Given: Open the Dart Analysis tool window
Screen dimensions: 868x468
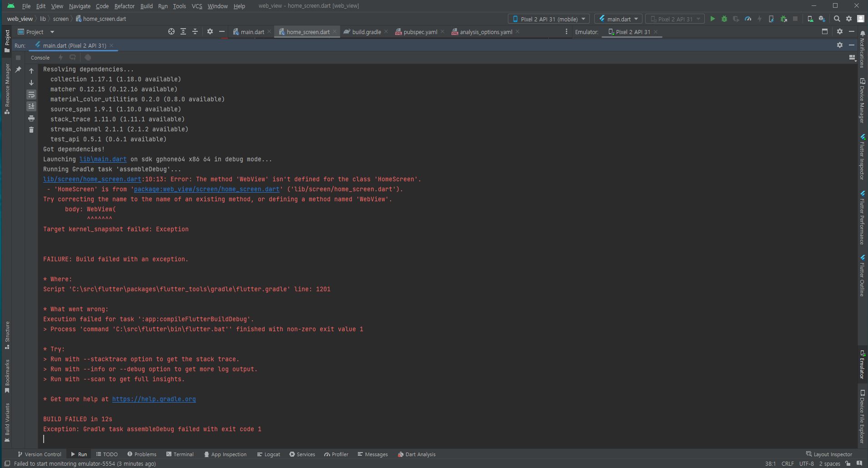Looking at the screenshot, I should pyautogui.click(x=416, y=454).
